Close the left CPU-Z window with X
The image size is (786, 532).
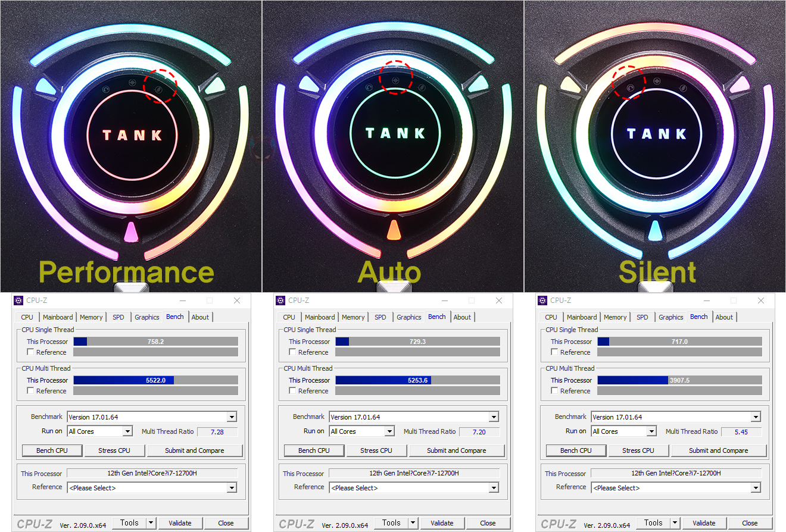point(237,301)
